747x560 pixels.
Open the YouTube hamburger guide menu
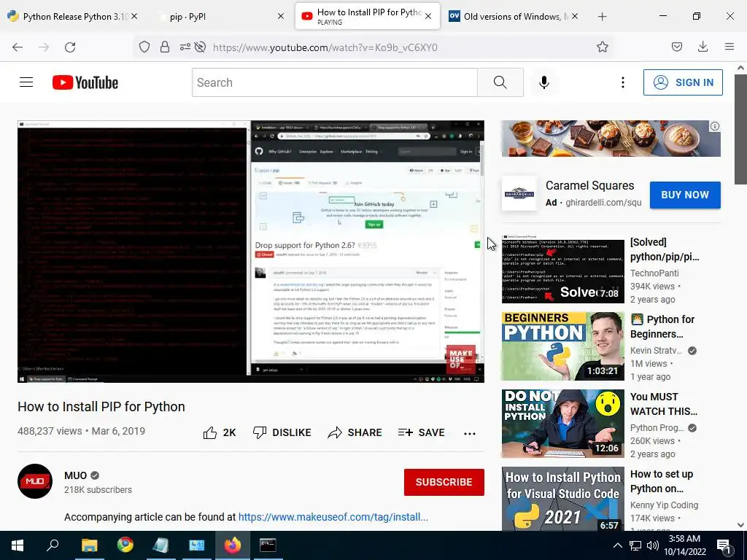pyautogui.click(x=26, y=82)
